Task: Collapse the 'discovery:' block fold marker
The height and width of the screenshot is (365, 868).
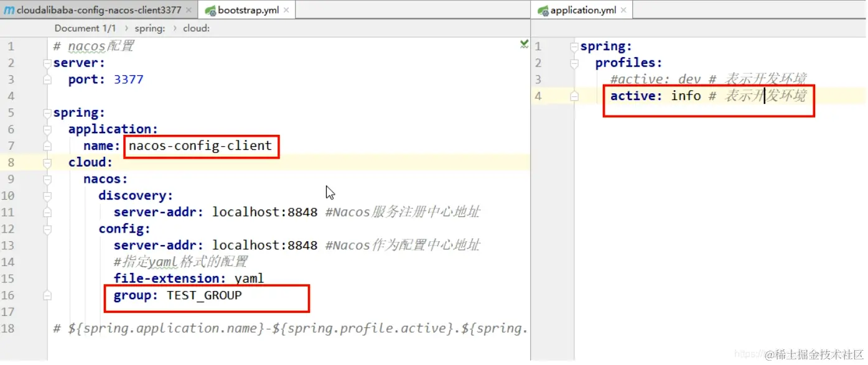Action: pos(47,195)
